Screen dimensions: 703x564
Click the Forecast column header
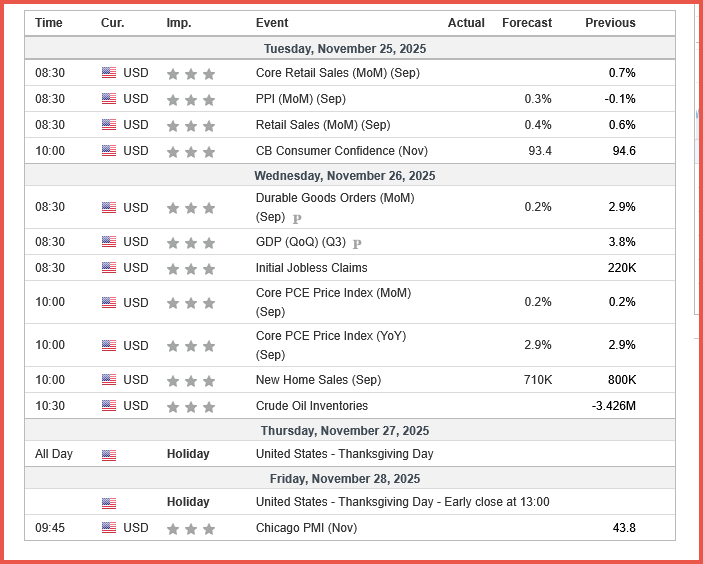click(x=526, y=23)
